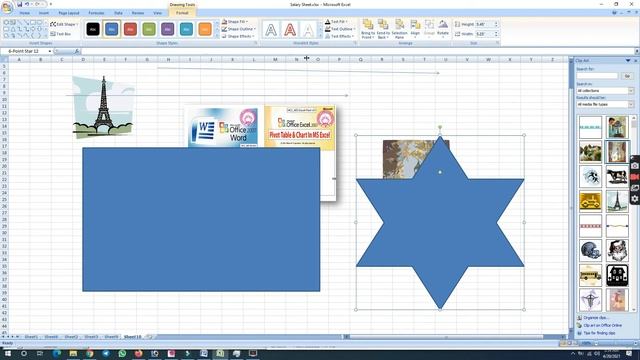Open the Home ribbon tab
This screenshot has height=360, width=640.
tap(24, 13)
